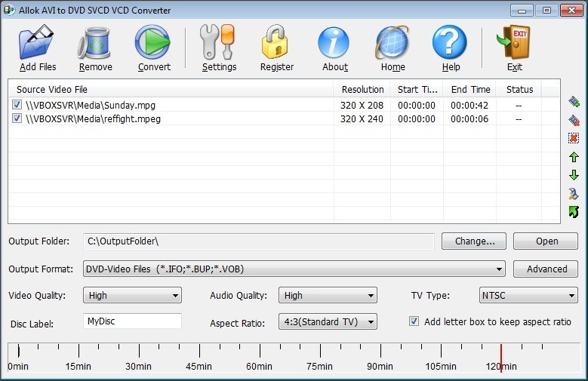Click the green move up arrow
Image resolution: width=588 pixels, height=381 pixels.
coord(574,157)
